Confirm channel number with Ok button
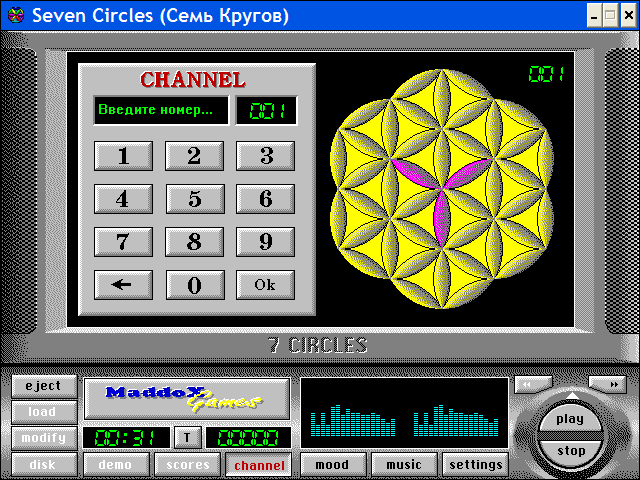Viewport: 640px width, 480px height. [x=265, y=285]
